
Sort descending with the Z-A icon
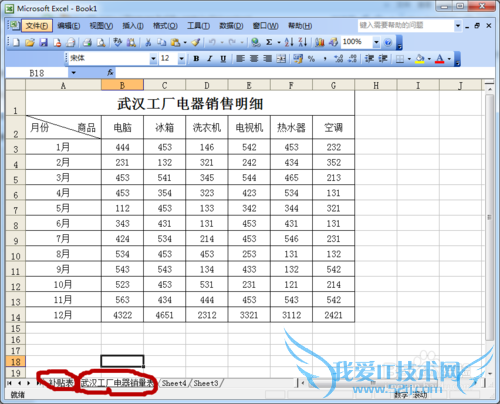click(x=303, y=42)
